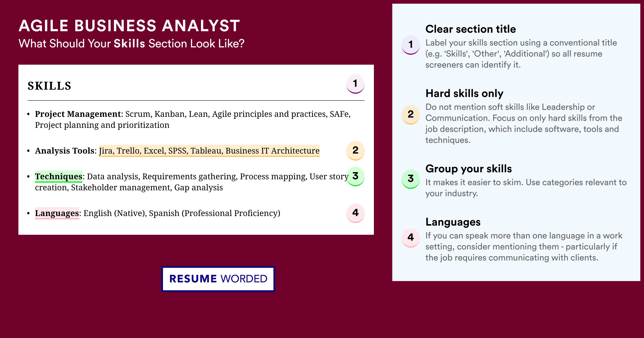The height and width of the screenshot is (338, 644).
Task: Click the Analysis Tools bullet label
Action: (65, 150)
